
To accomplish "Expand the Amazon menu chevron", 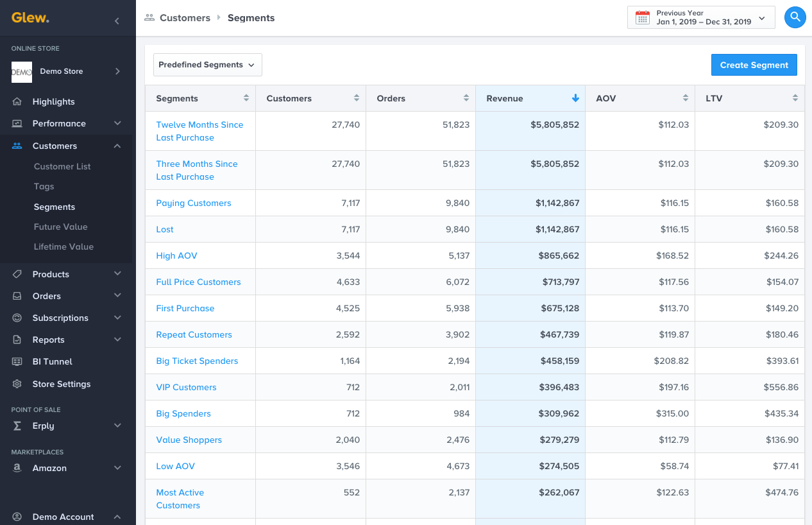I will 117,468.
